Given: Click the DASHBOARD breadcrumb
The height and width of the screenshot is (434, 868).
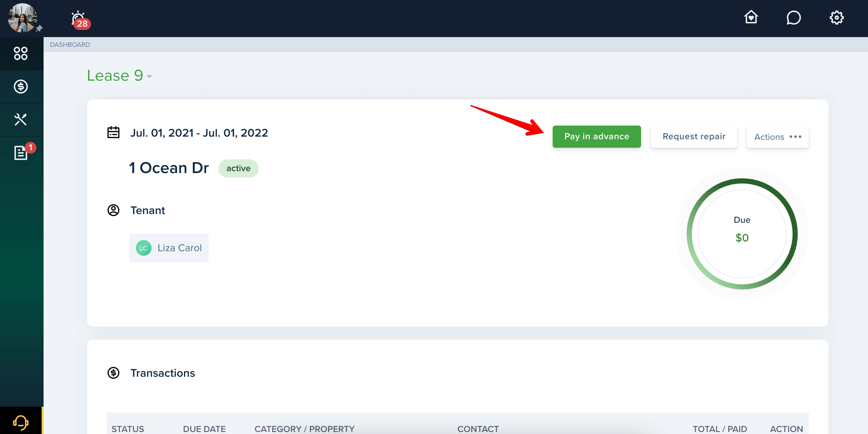Looking at the screenshot, I should [x=70, y=45].
